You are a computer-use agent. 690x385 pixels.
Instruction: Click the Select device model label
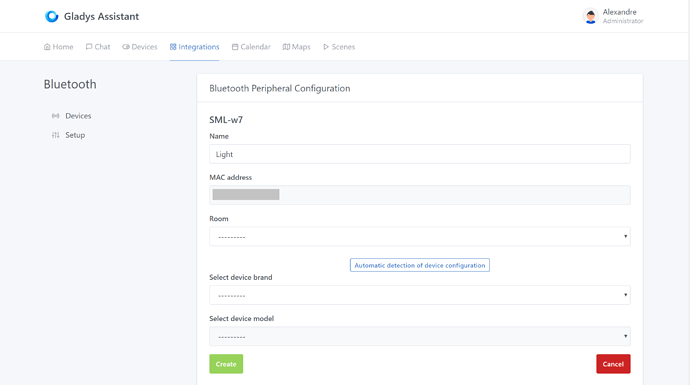[242, 319]
